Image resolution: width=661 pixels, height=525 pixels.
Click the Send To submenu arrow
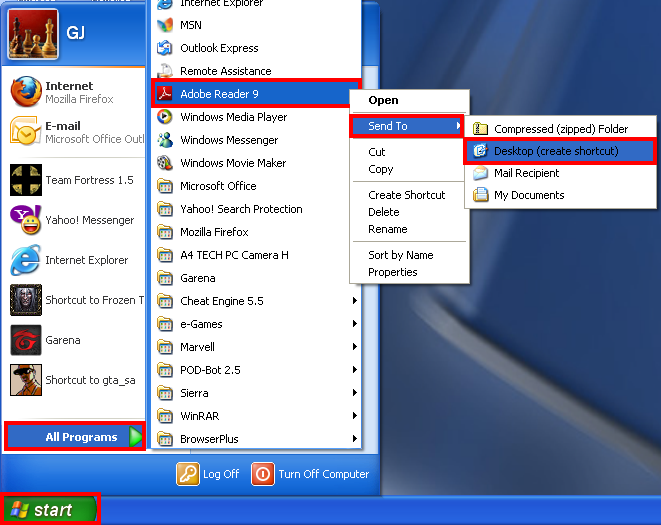[x=458, y=126]
